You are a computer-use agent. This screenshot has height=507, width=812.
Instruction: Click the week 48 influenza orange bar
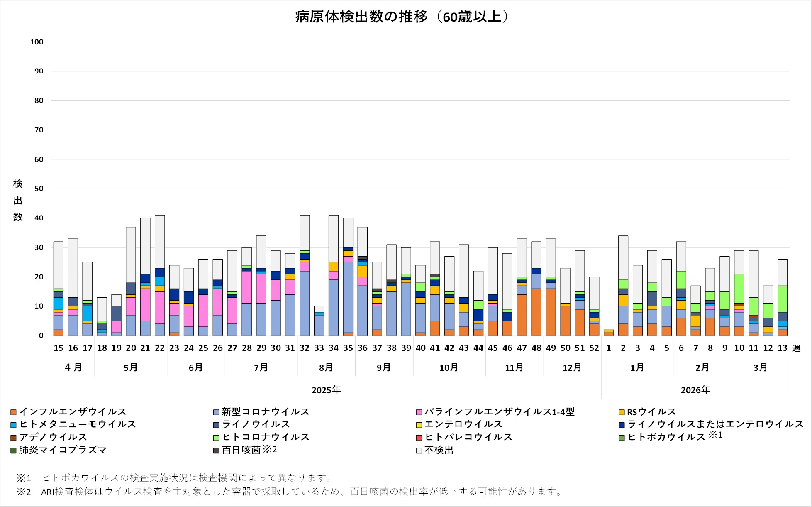coord(536,312)
